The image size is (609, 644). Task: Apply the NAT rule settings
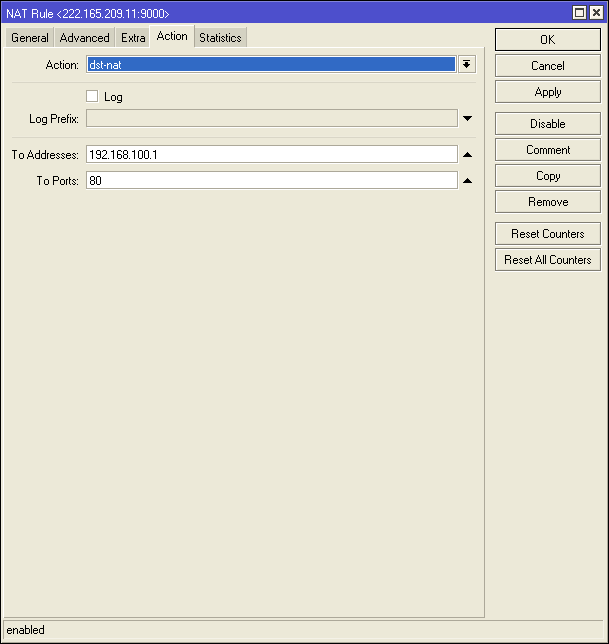coord(547,92)
